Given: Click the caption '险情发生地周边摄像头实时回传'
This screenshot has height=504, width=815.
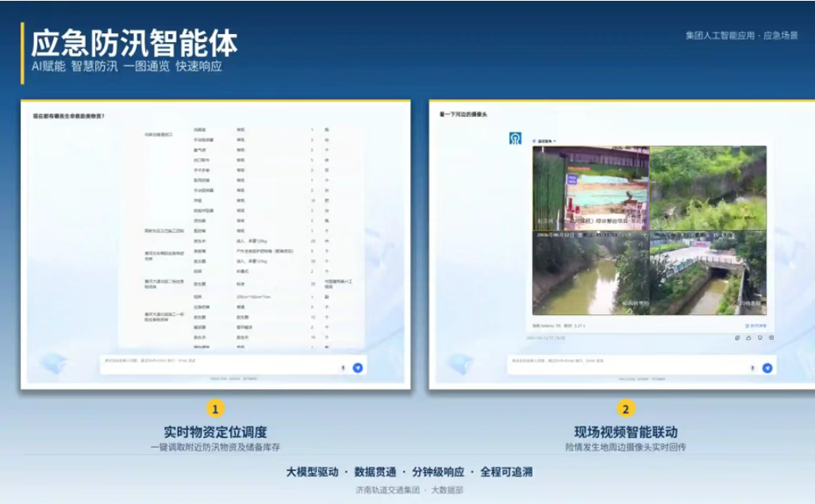Looking at the screenshot, I should tap(626, 447).
